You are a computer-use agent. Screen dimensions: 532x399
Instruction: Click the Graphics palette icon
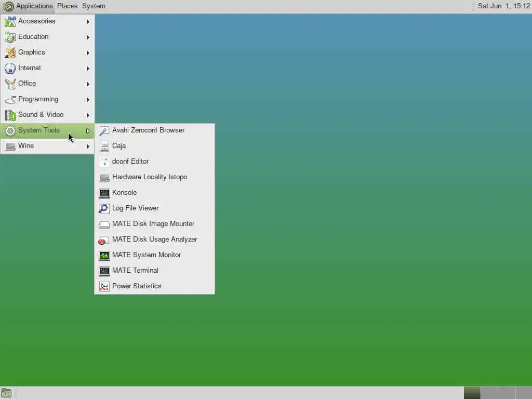(x=10, y=52)
